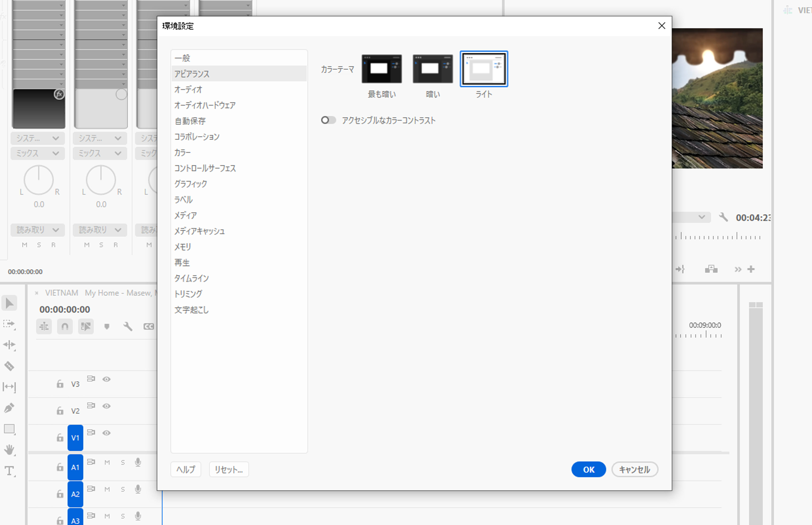Open オーディオ preferences category
The width and height of the screenshot is (812, 525).
(x=188, y=90)
